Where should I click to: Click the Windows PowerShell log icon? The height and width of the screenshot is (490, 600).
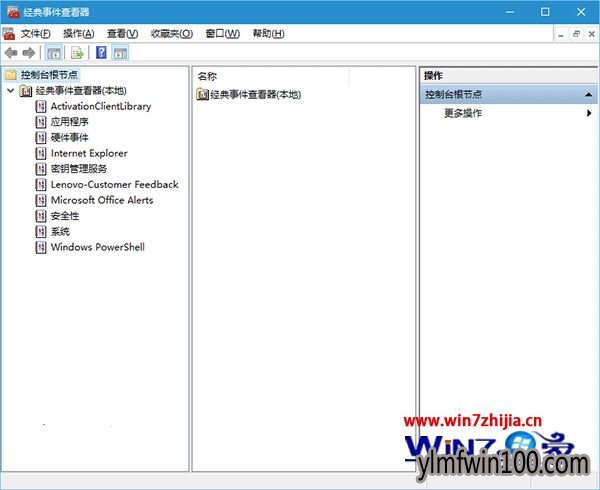(x=41, y=247)
